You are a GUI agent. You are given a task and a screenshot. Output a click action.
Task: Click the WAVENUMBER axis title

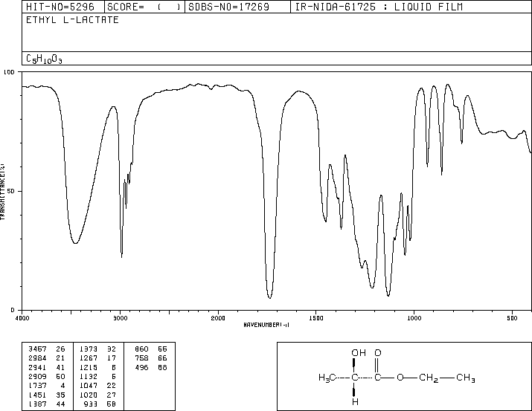pos(266,325)
